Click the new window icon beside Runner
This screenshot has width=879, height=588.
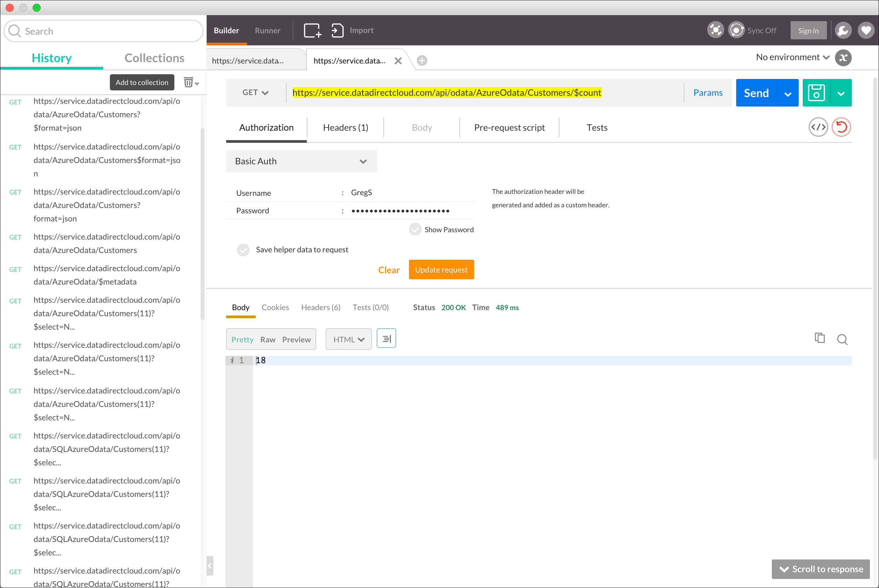coord(312,30)
